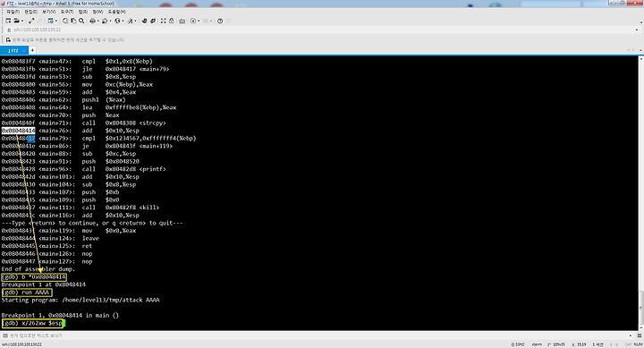
Task: Open the Tab menu
Action: tap(83, 12)
